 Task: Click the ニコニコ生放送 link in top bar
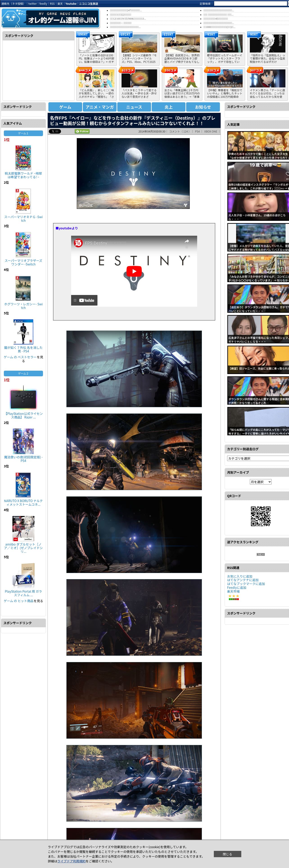click(x=88, y=4)
